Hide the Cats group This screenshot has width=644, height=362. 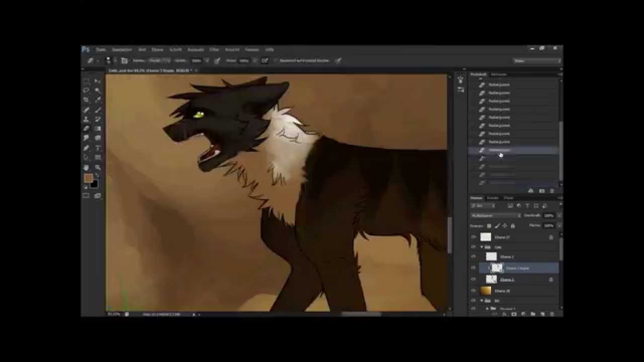click(x=473, y=247)
